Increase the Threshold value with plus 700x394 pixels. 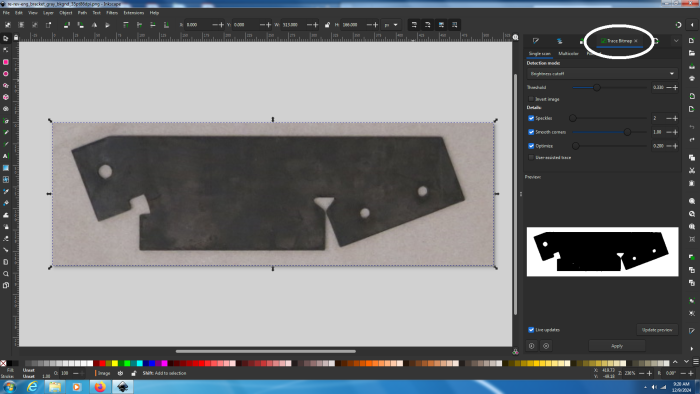click(675, 87)
